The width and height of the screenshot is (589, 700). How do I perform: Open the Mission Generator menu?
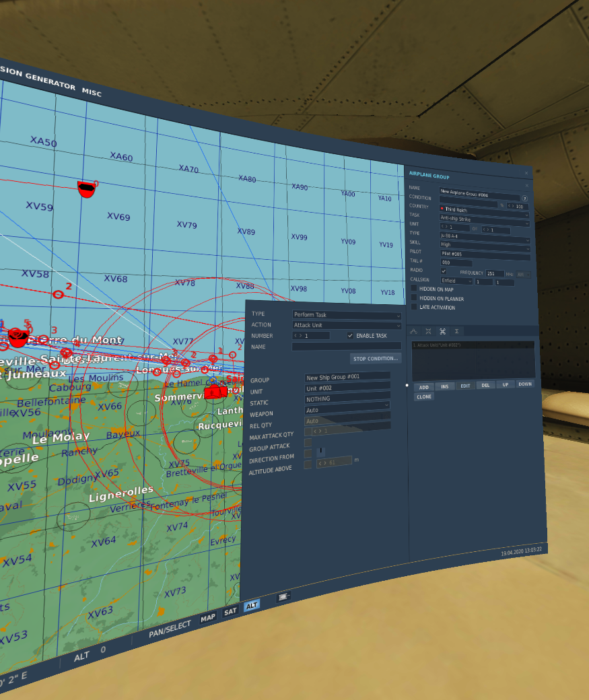(38, 79)
